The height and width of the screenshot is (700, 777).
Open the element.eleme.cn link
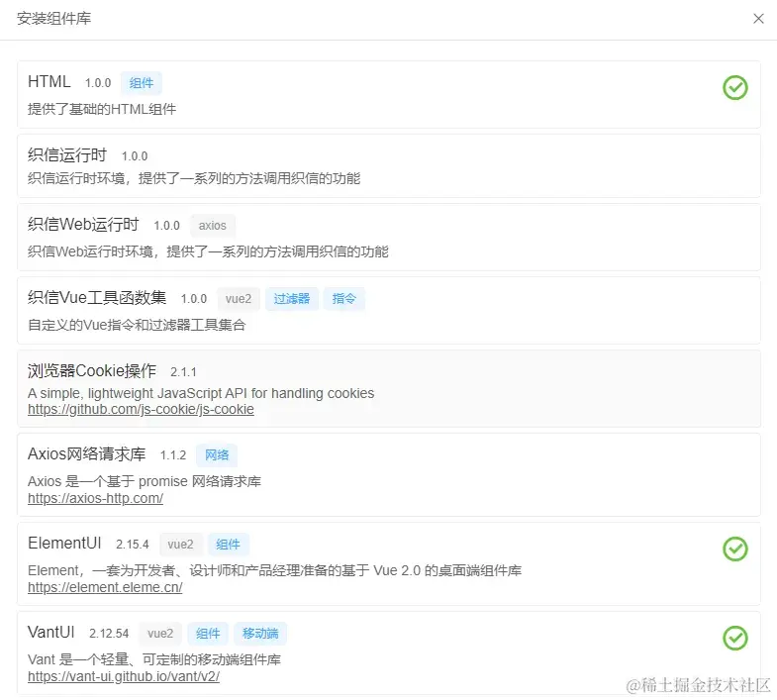point(105,587)
